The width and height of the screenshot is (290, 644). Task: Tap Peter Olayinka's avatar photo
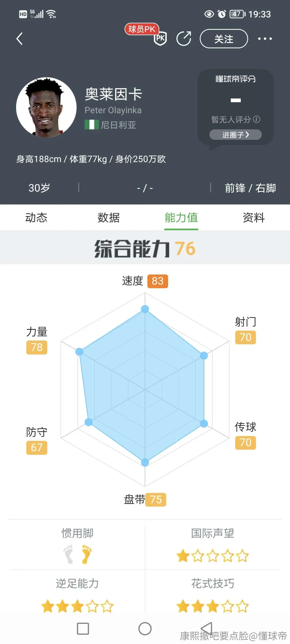pyautogui.click(x=46, y=107)
